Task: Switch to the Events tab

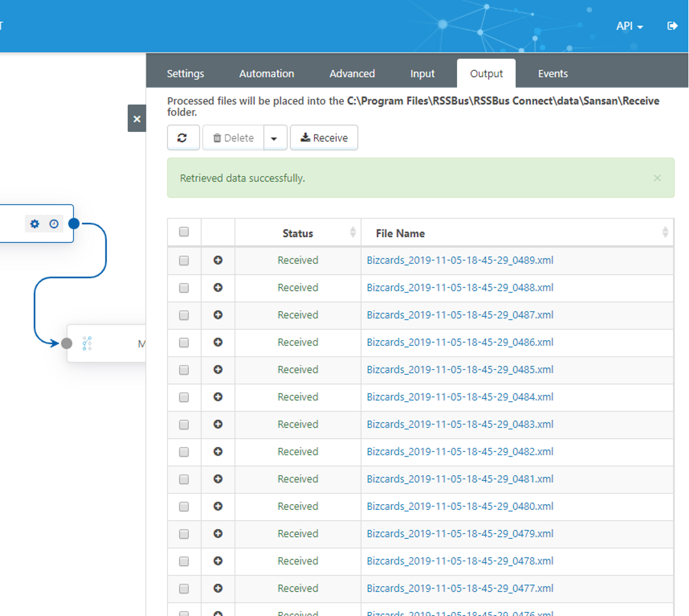Action: [553, 73]
